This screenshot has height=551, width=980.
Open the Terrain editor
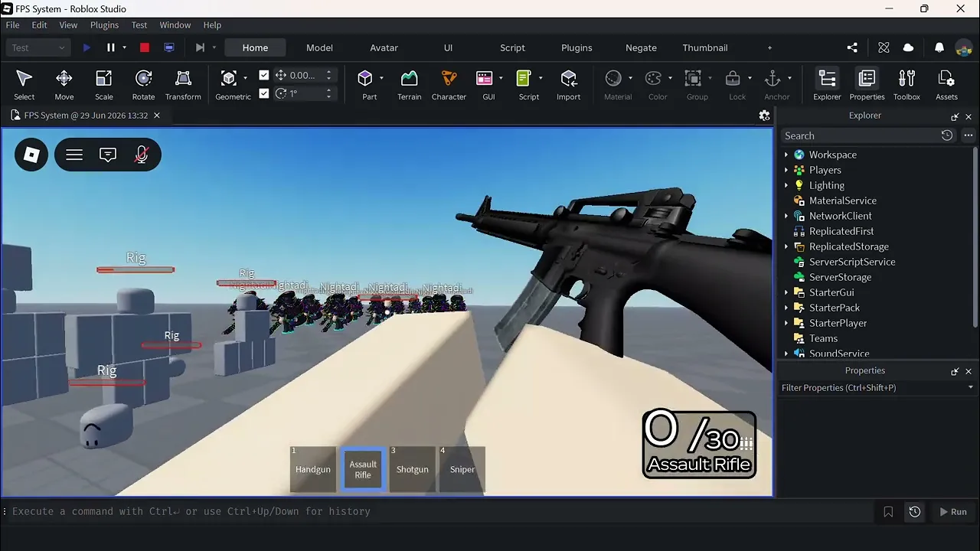[x=409, y=84]
